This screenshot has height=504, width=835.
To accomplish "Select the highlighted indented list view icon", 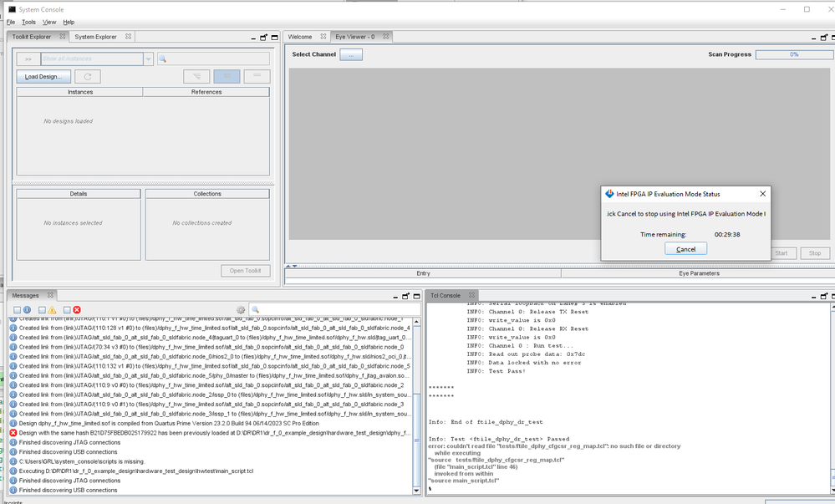I will (226, 76).
